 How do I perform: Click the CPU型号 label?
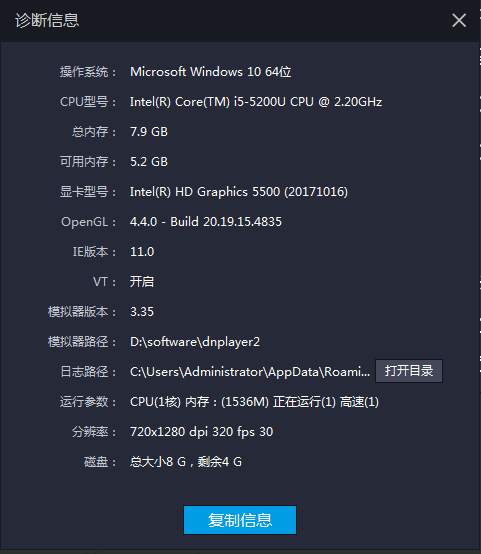point(88,102)
